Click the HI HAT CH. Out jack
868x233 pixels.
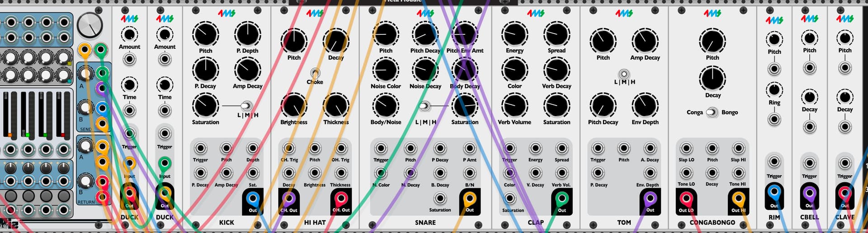(x=289, y=199)
